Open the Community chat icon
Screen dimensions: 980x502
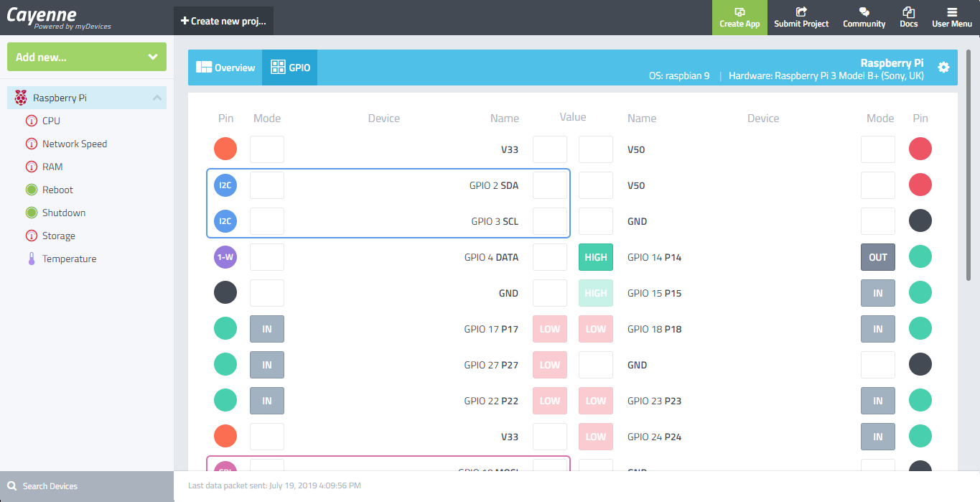coord(864,12)
